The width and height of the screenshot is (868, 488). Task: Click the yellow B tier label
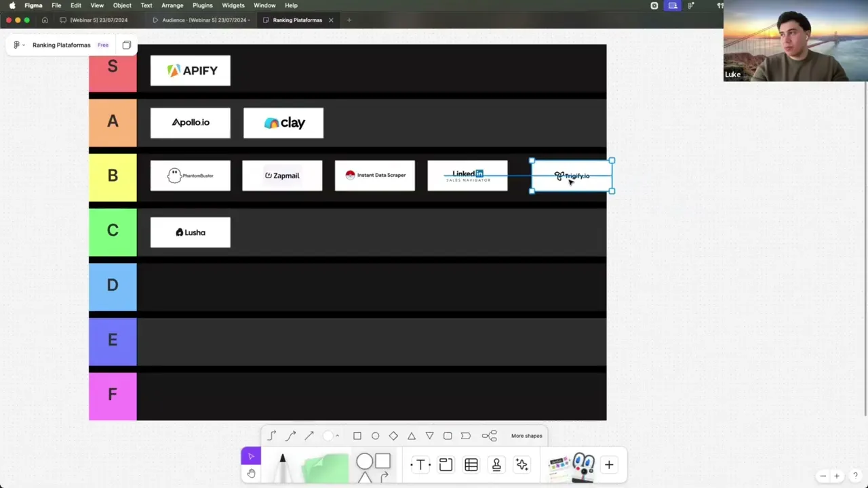coord(113,176)
